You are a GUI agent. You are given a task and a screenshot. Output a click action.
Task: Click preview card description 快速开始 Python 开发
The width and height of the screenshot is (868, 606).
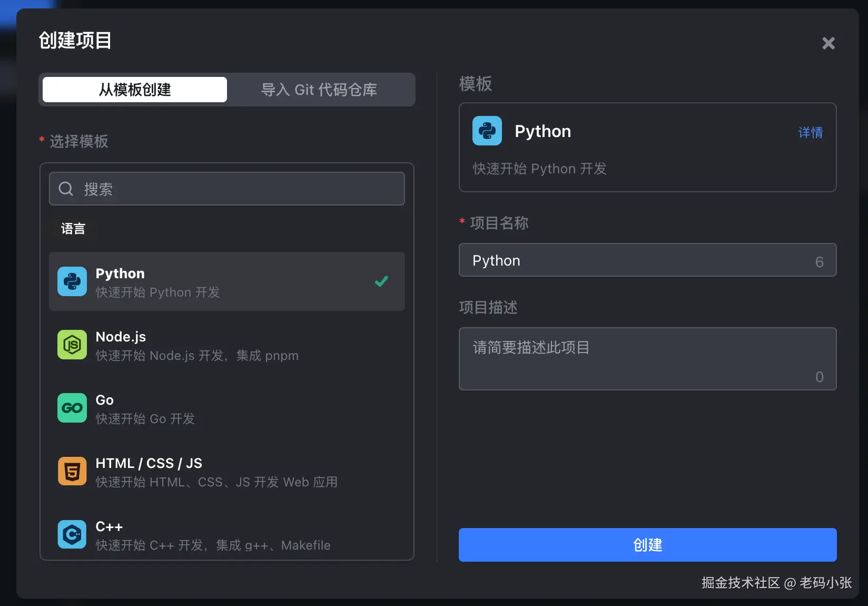coord(540,169)
